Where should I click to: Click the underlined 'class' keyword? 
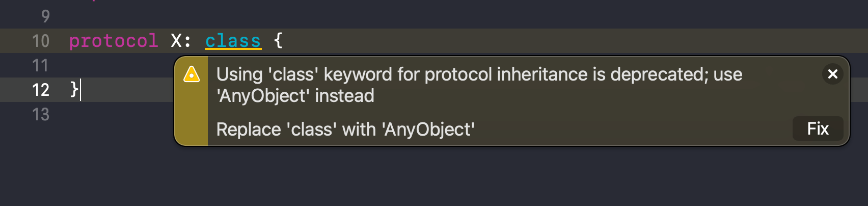tap(233, 41)
